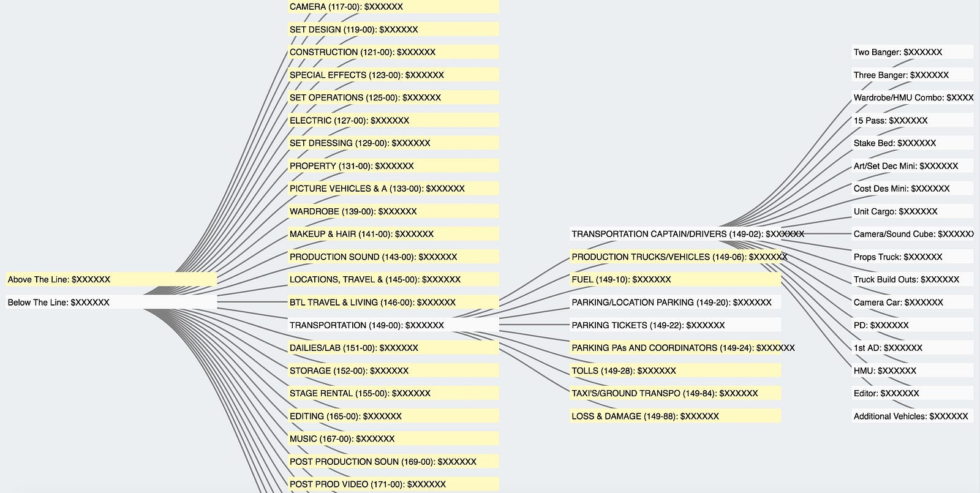This screenshot has height=493, width=980.
Task: Select the PD leaf node
Action: (913, 325)
